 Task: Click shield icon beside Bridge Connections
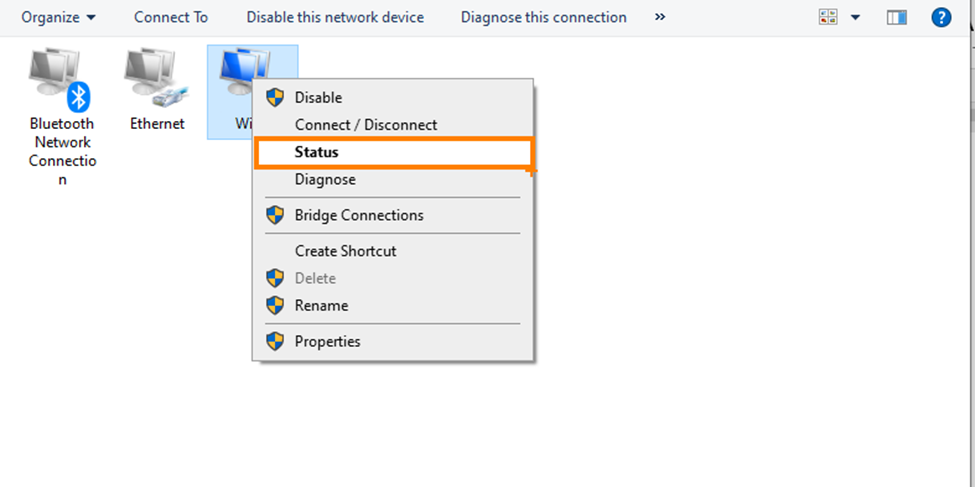pos(275,215)
